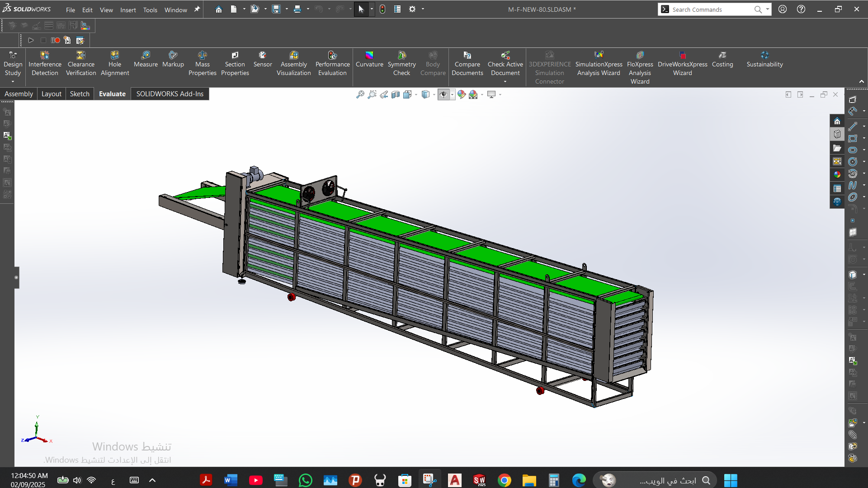
Task: Open Appearances task pane color ball
Action: tap(837, 174)
